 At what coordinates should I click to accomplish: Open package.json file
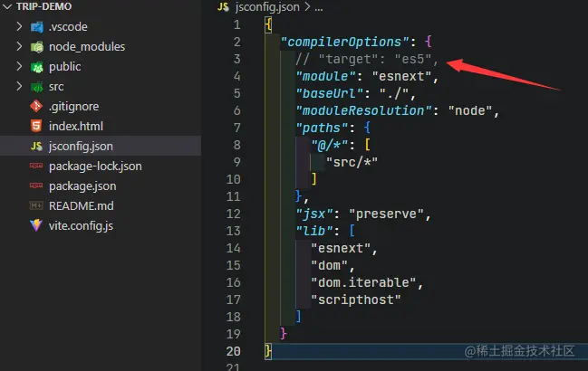[x=82, y=186]
